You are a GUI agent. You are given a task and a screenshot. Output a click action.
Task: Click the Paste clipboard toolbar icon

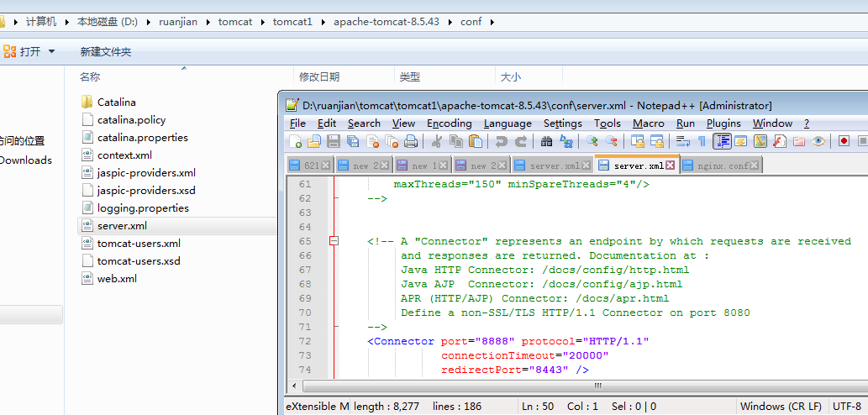click(476, 141)
